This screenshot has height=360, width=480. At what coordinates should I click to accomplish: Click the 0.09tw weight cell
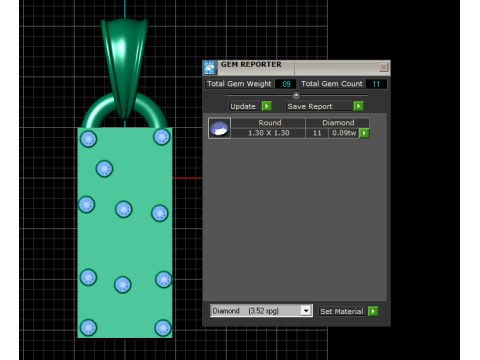coord(344,133)
